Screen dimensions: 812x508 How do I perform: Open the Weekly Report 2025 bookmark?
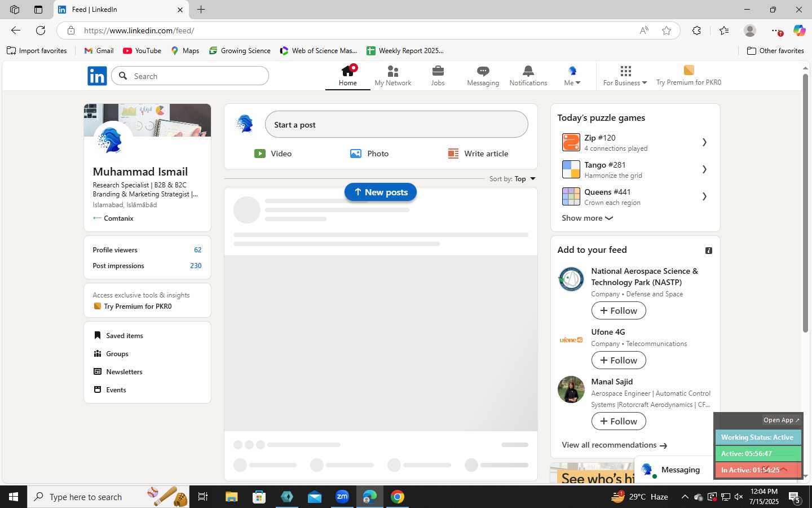point(405,51)
